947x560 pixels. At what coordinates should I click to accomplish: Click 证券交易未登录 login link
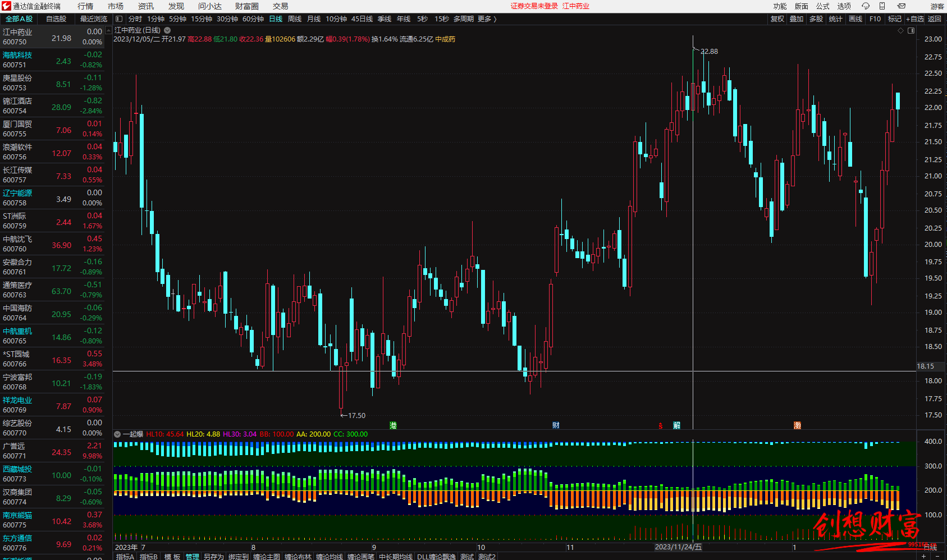[534, 6]
